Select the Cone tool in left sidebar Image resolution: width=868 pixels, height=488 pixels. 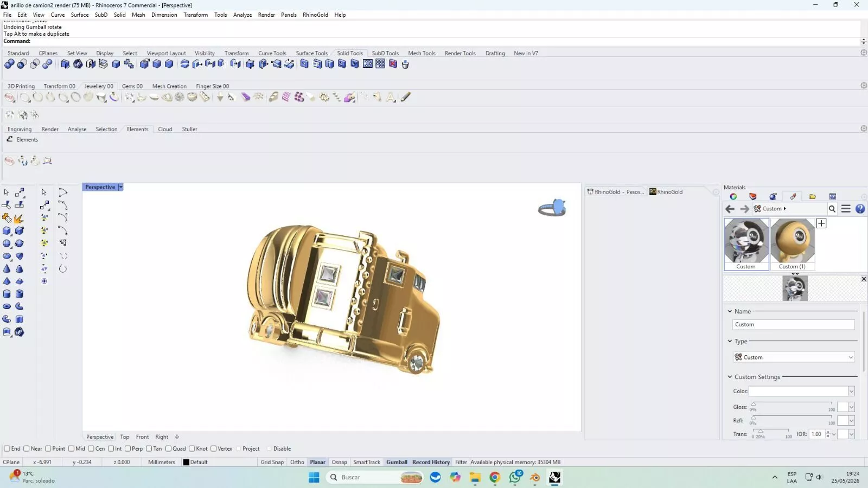coord(7,268)
